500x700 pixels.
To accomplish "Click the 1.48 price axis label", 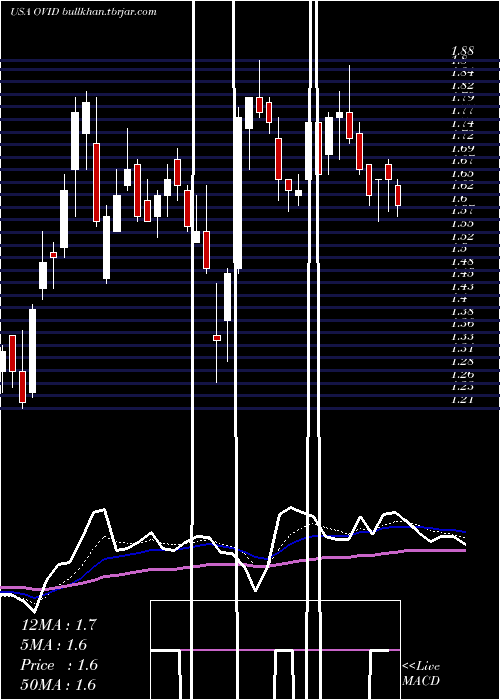I will [x=462, y=261].
